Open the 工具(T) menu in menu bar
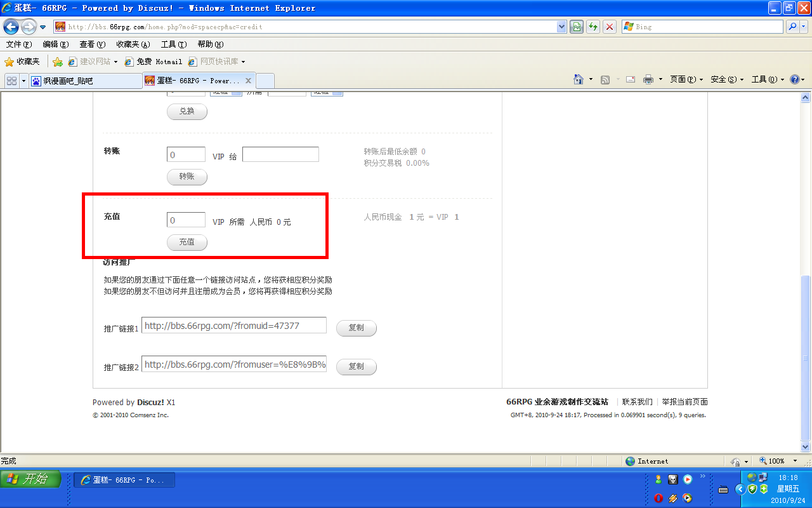 click(174, 44)
